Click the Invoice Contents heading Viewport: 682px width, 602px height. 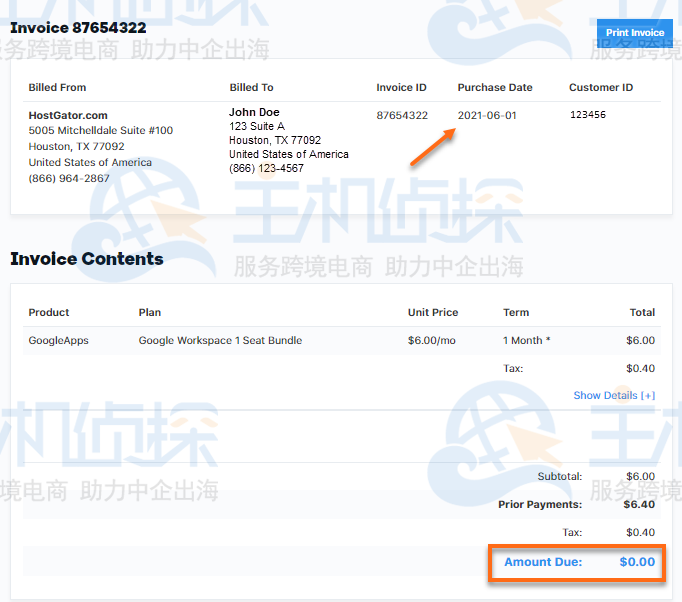tap(87, 259)
